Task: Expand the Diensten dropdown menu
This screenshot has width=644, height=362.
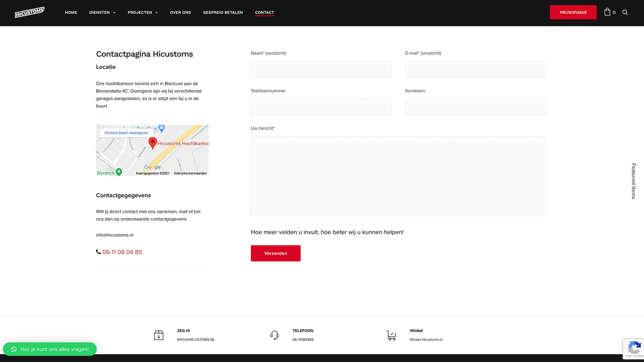Action: (102, 12)
